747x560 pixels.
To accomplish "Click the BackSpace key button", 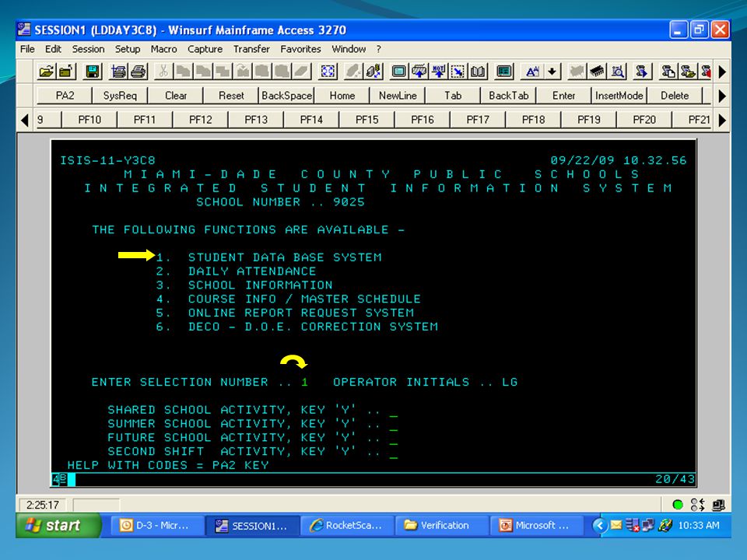I will (287, 96).
